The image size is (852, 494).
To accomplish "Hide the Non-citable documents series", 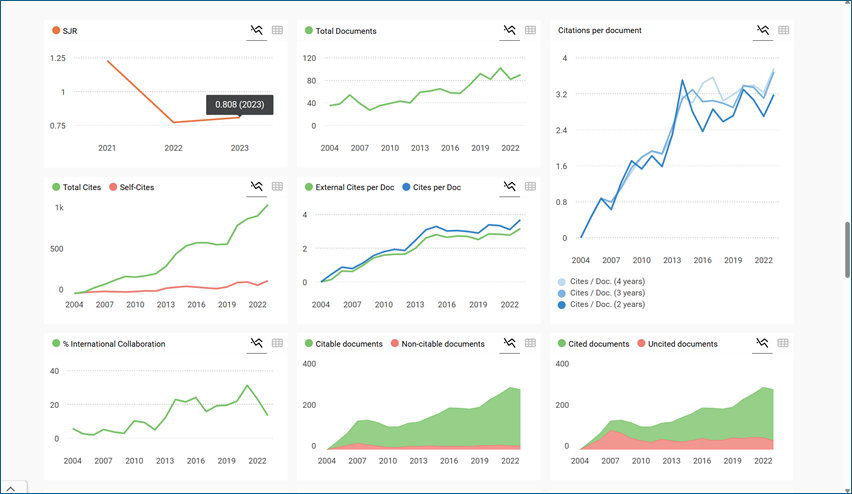I will click(x=442, y=344).
